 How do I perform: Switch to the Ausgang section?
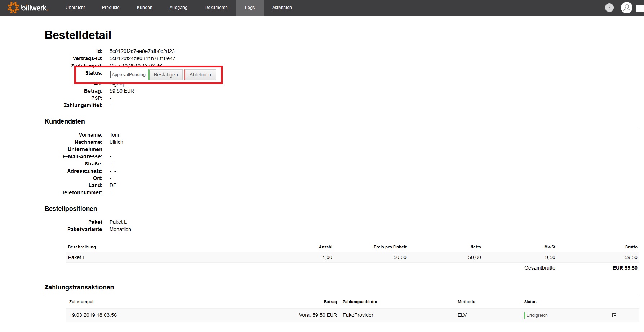178,8
